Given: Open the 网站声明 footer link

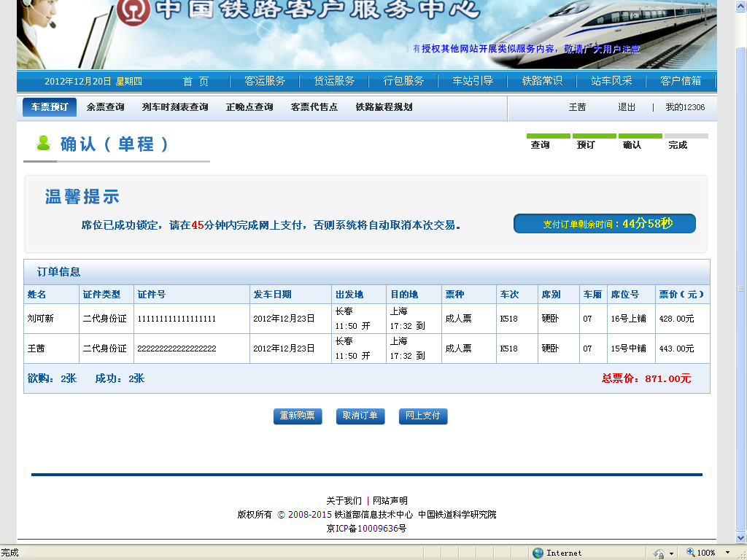Looking at the screenshot, I should tap(390, 500).
